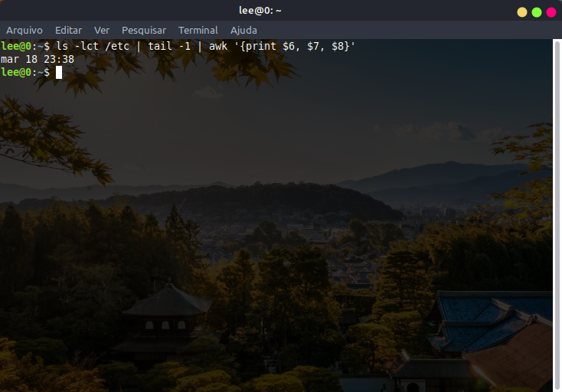Viewport: 562px width, 392px height.
Task: Click the output line mar 18 23:38
Action: point(38,59)
